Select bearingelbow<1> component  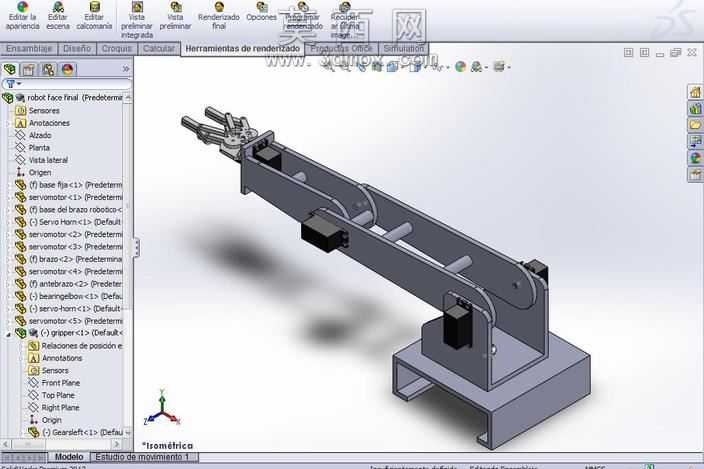68,296
